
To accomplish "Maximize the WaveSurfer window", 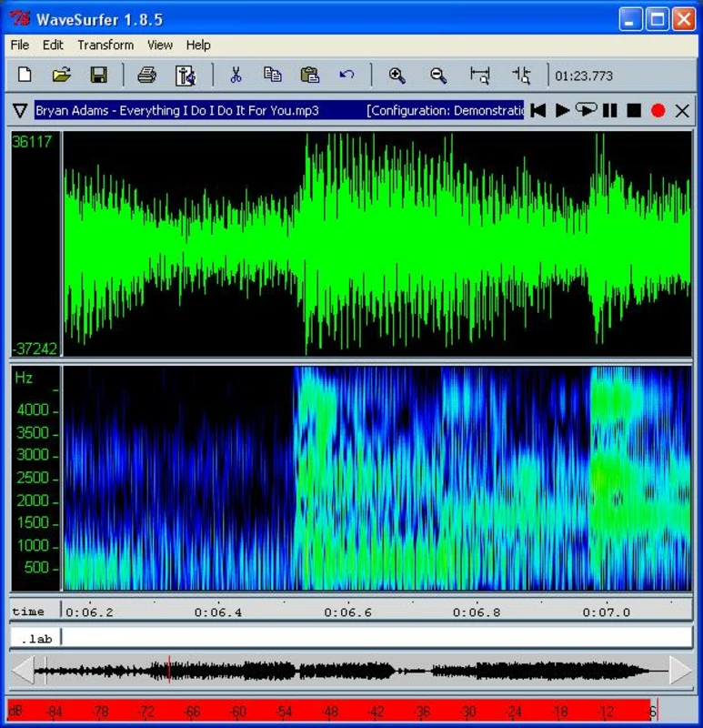I will (657, 19).
